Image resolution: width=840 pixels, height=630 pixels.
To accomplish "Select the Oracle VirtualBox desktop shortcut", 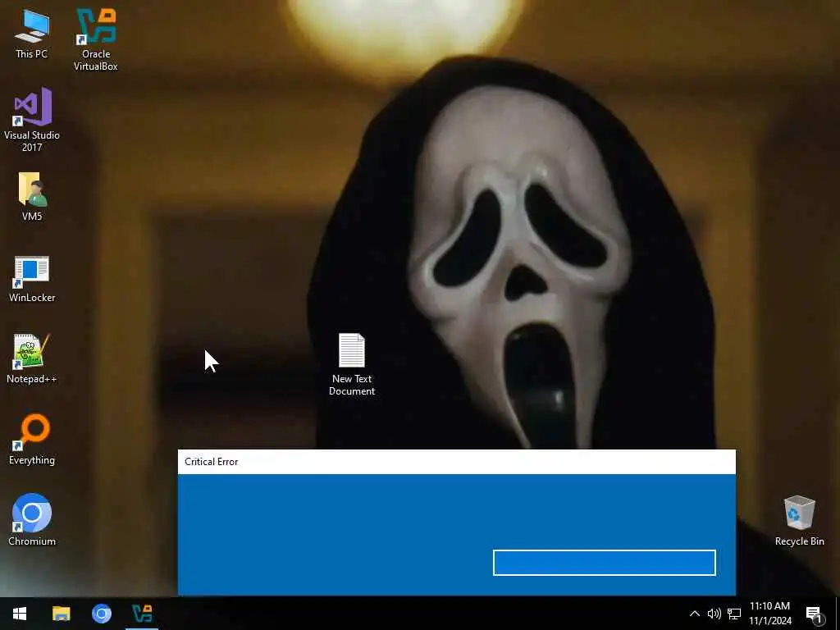I will click(x=96, y=39).
